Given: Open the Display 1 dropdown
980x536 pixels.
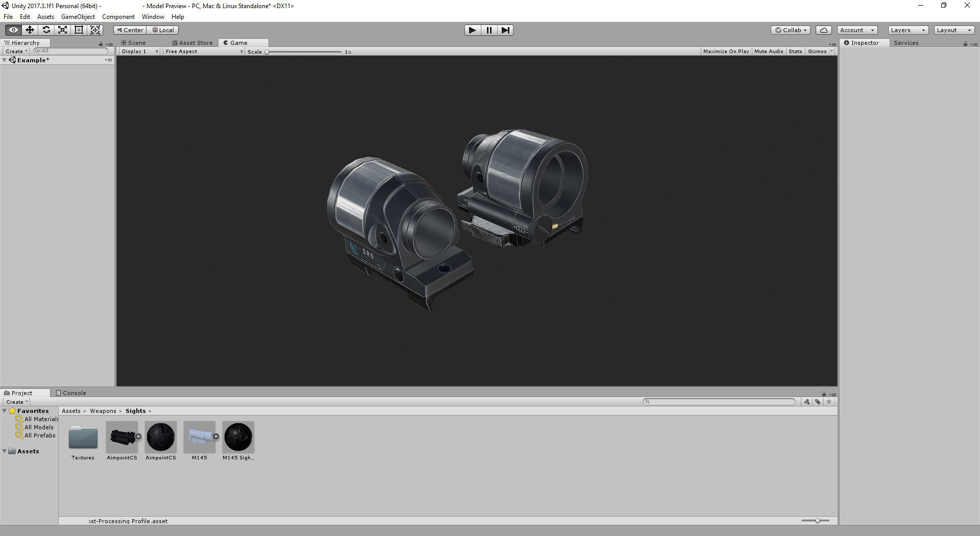Looking at the screenshot, I should tap(140, 52).
